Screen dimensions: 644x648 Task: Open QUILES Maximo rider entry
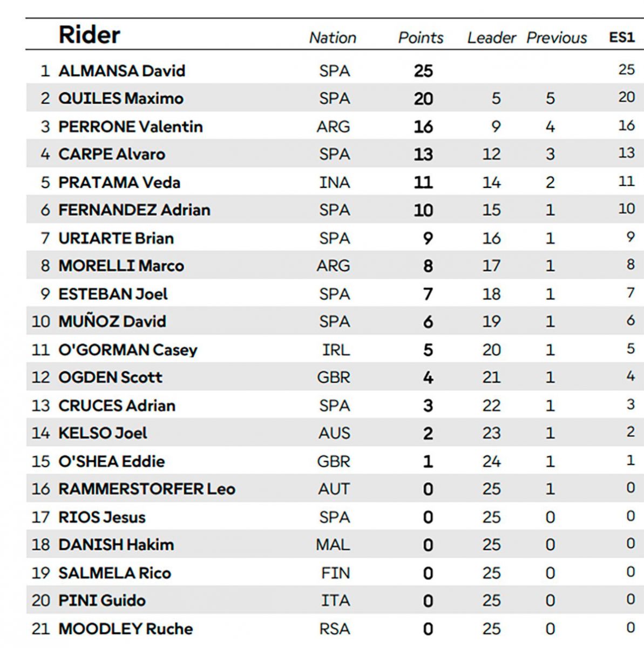pyautogui.click(x=120, y=98)
